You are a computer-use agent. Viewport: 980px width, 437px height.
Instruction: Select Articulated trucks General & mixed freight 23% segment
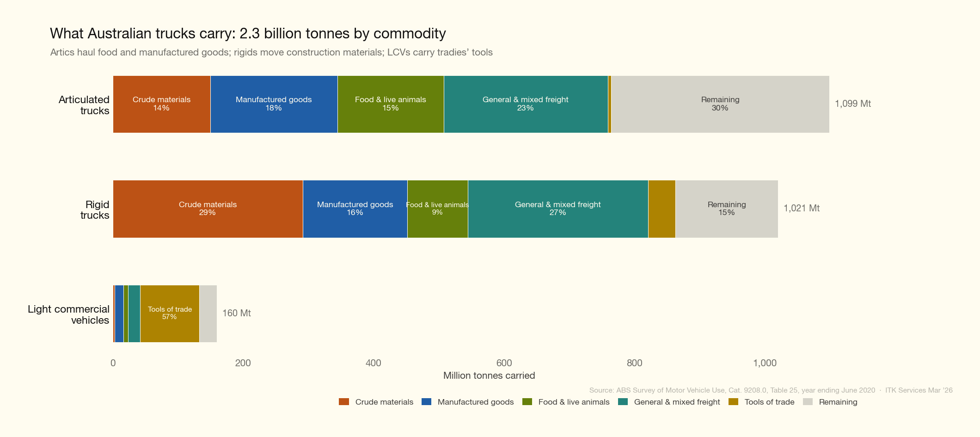(x=526, y=104)
